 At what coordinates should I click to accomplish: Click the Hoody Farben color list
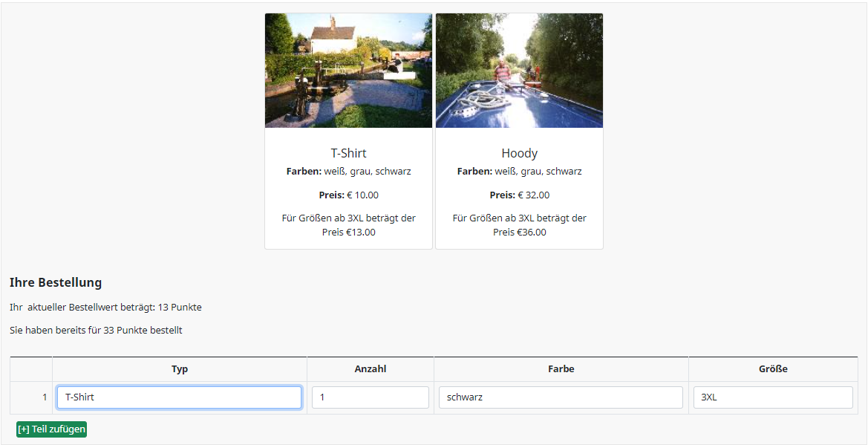(519, 172)
